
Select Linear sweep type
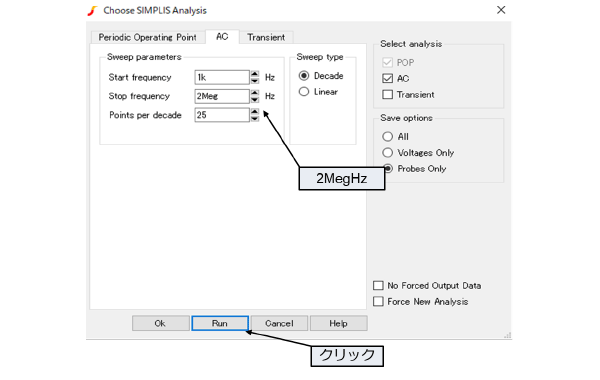pyautogui.click(x=304, y=92)
